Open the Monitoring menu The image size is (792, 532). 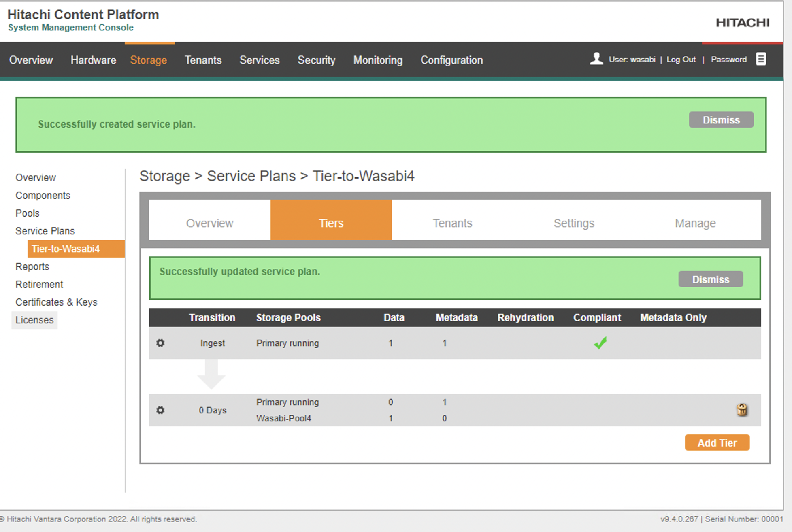pos(378,60)
